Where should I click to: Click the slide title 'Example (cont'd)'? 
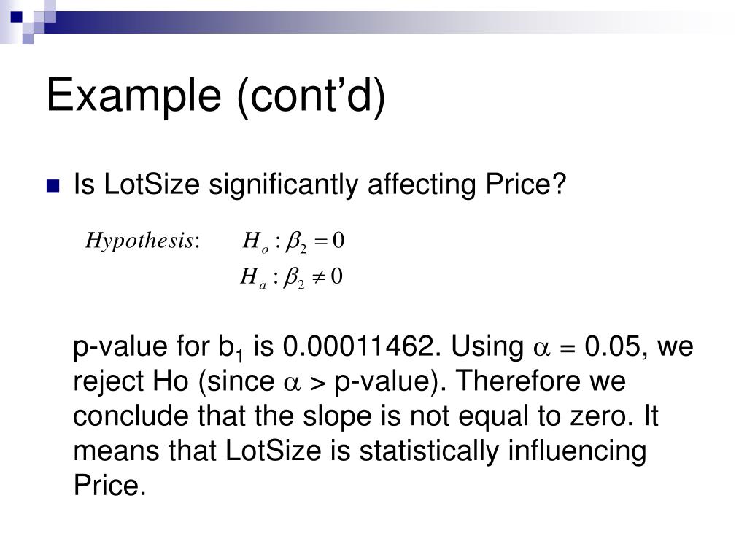coord(216,96)
